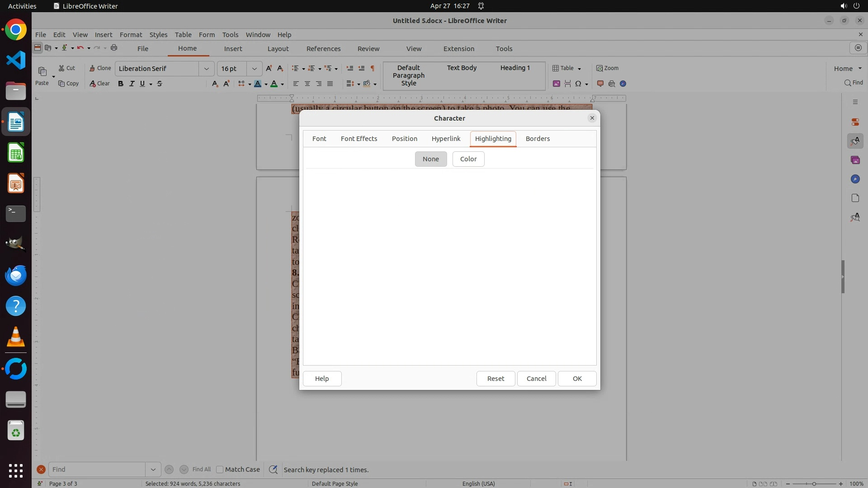The image size is (868, 488).
Task: Apply italic formatting
Action: point(132,84)
